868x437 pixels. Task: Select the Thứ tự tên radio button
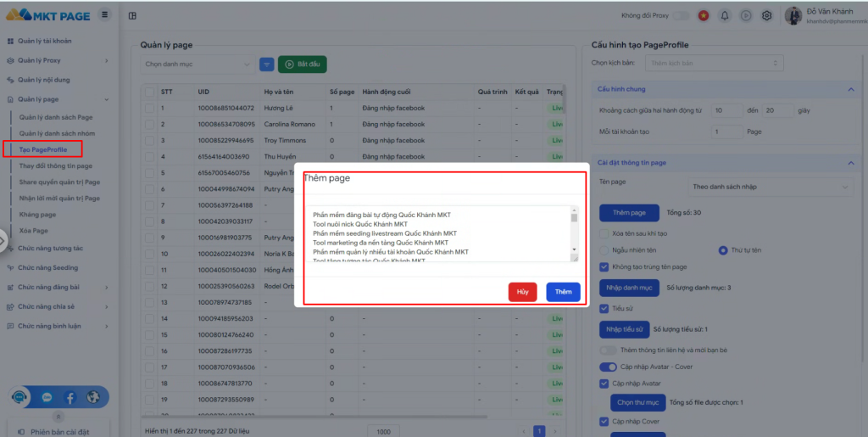point(722,250)
